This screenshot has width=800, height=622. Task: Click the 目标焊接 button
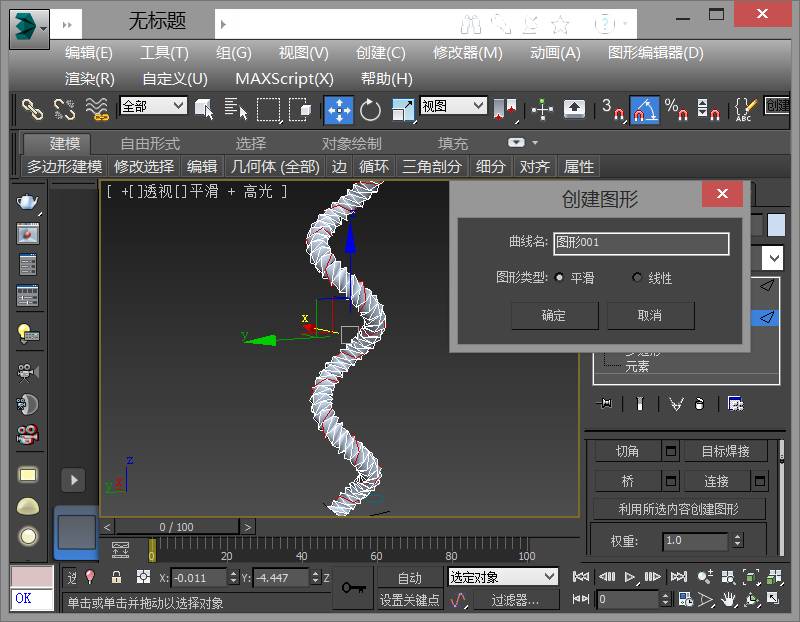pyautogui.click(x=725, y=451)
